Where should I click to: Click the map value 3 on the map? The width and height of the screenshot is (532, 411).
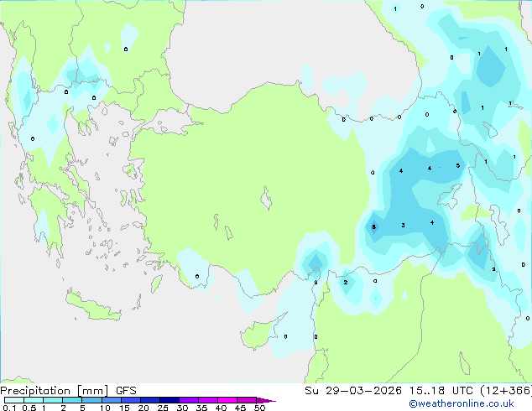(403, 225)
